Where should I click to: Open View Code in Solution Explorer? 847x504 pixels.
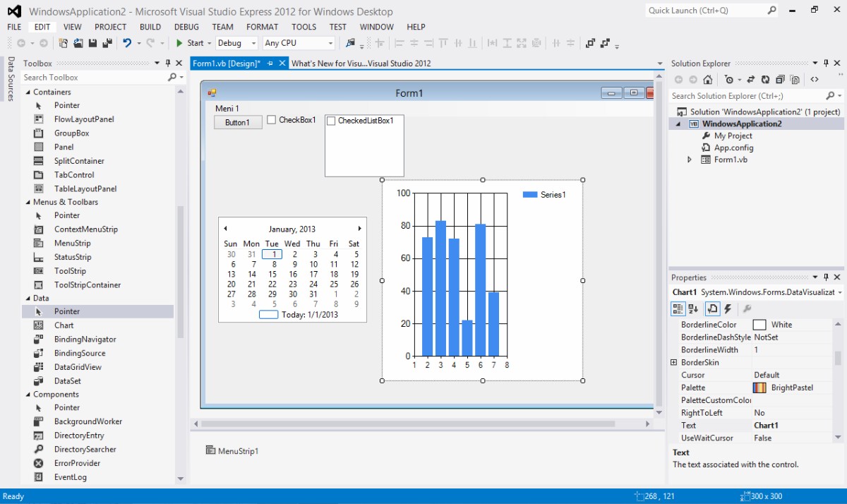814,80
